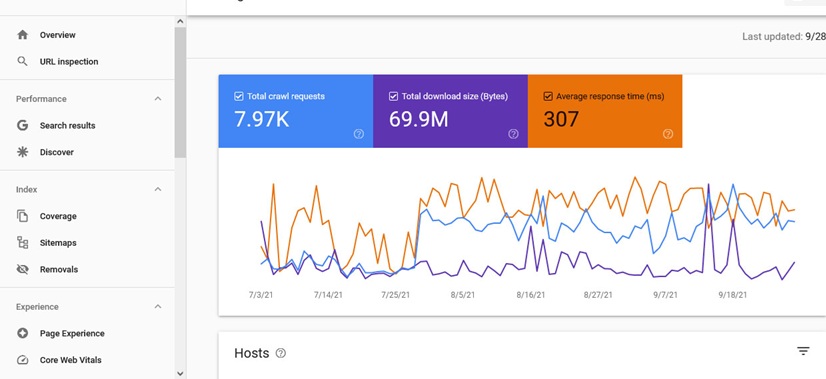Uncheck Total crawl requests checkbox
826x379 pixels.
(239, 96)
